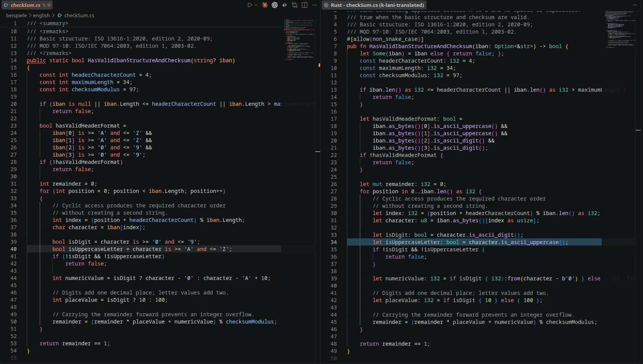
Task: Click 'return remainder == 1;' in the C# editor
Action: pos(75,343)
